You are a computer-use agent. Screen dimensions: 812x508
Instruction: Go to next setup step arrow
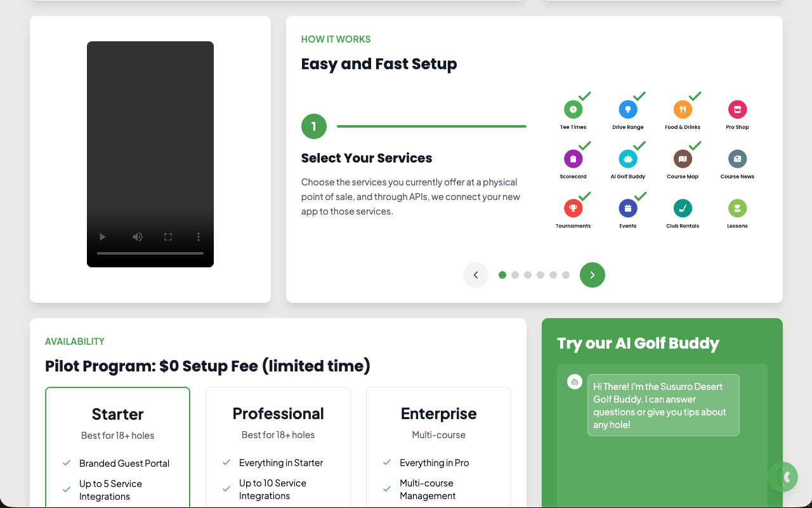click(593, 275)
